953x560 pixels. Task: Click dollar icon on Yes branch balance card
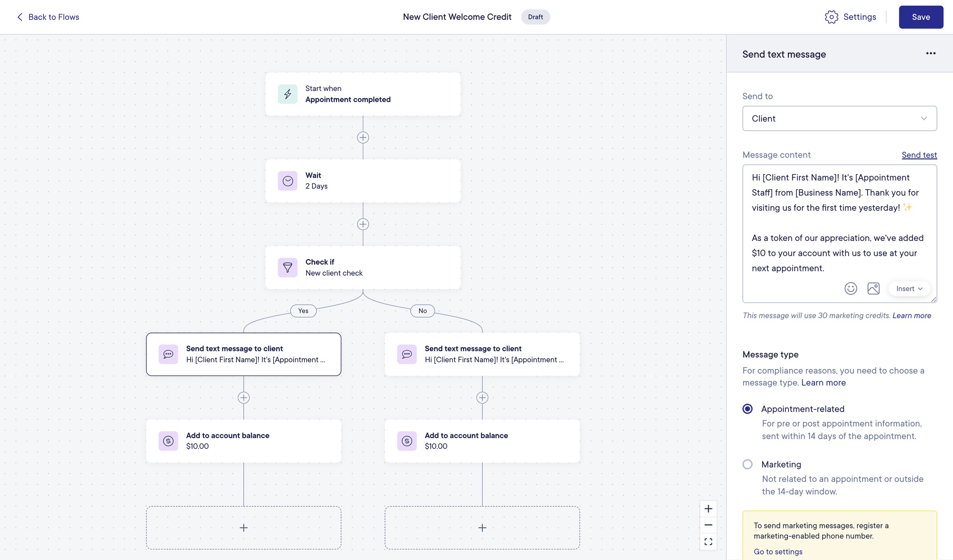click(x=168, y=441)
